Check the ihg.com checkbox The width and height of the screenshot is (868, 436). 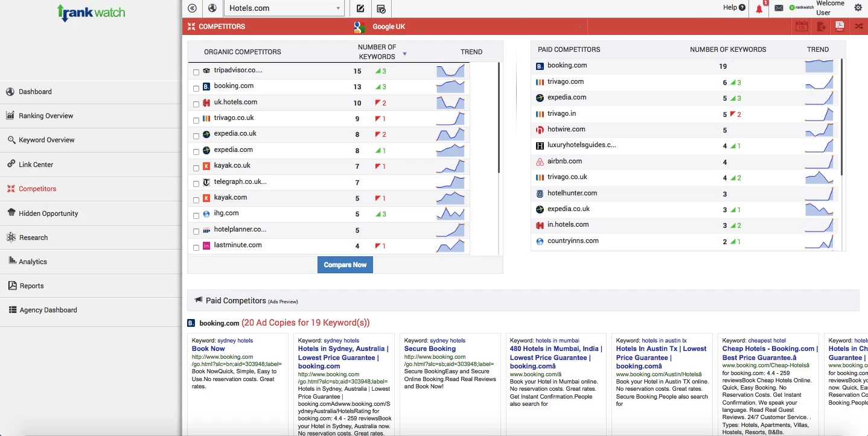pyautogui.click(x=196, y=216)
